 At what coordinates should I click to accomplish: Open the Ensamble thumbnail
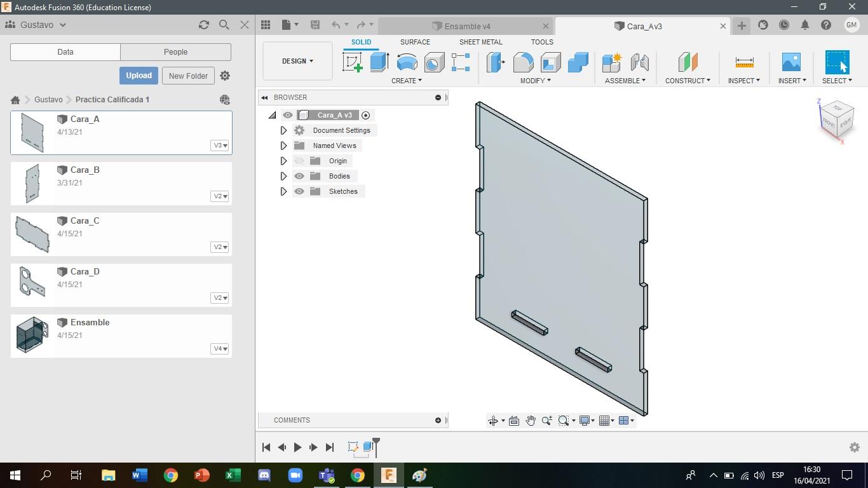32,335
